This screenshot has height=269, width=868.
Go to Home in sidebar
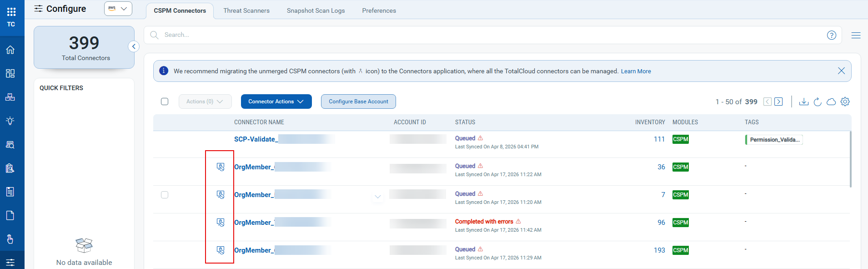(10, 50)
